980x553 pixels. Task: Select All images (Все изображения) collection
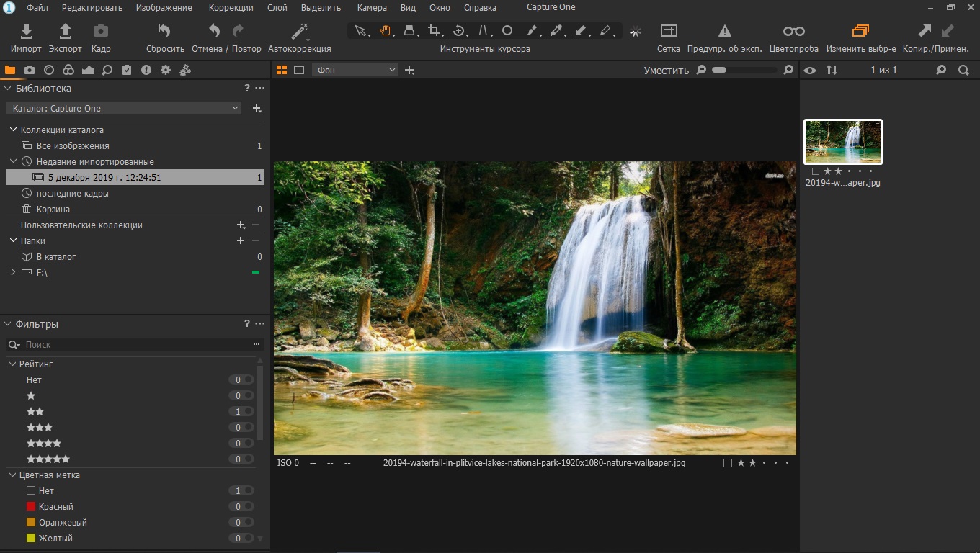tap(73, 146)
